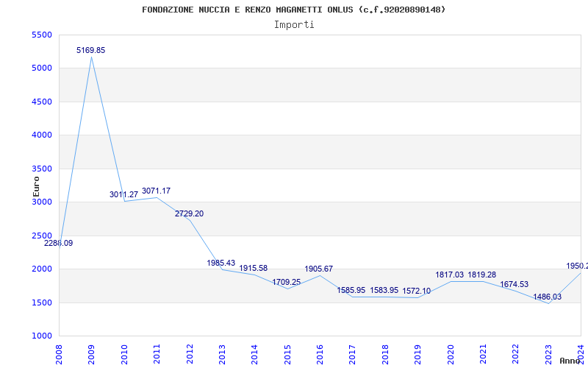Click the x-axis year 2022
Image resolution: width=588 pixels, height=368 pixels.
(x=516, y=354)
